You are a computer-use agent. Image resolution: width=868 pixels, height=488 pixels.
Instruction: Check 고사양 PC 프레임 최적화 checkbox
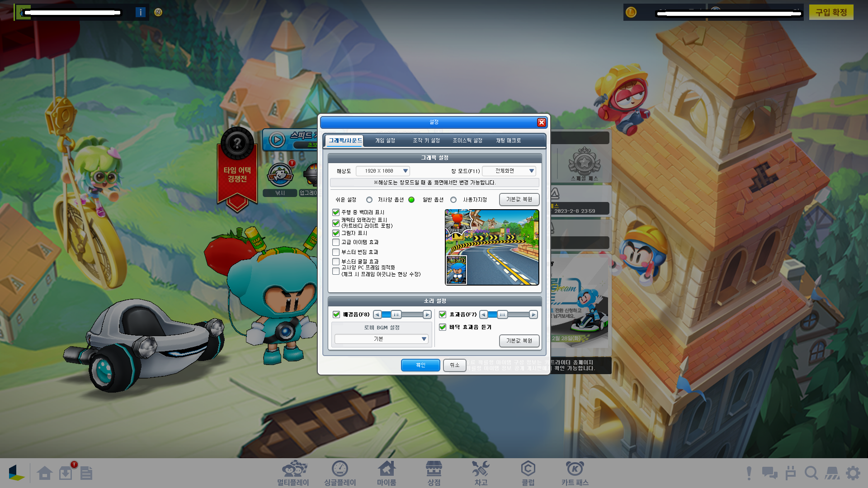(x=336, y=271)
